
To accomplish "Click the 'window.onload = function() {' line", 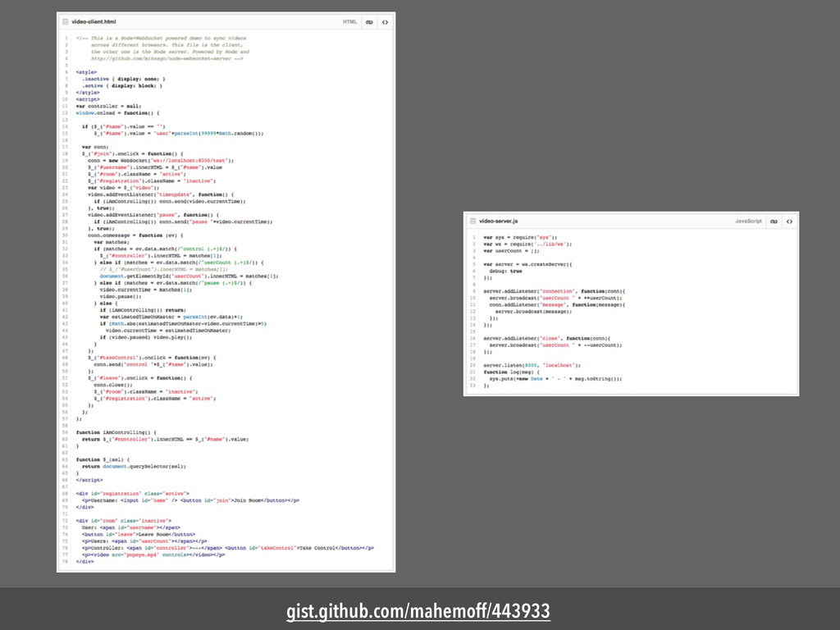I will [117, 113].
